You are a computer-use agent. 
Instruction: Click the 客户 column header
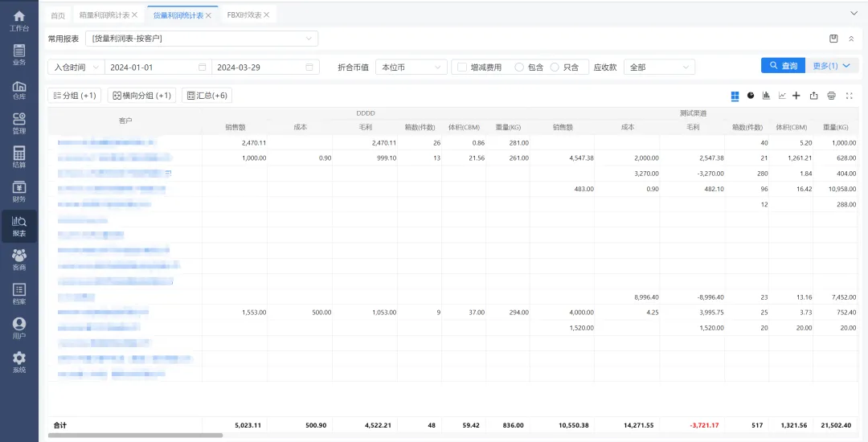(125, 120)
